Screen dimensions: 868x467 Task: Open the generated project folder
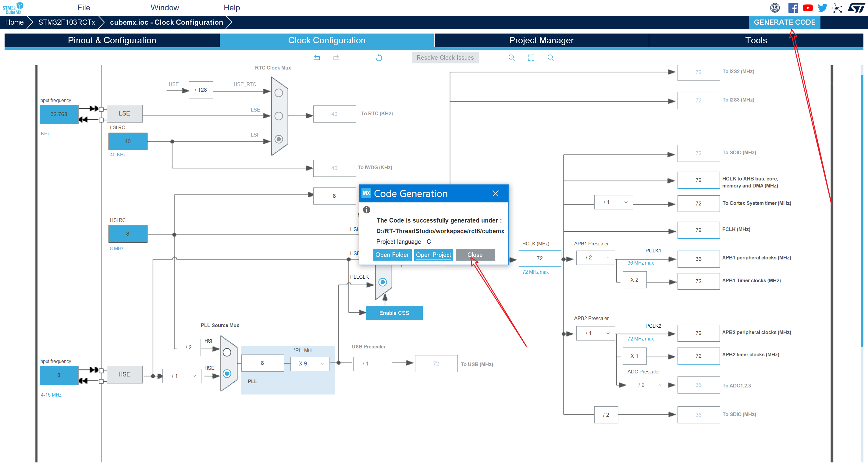391,255
